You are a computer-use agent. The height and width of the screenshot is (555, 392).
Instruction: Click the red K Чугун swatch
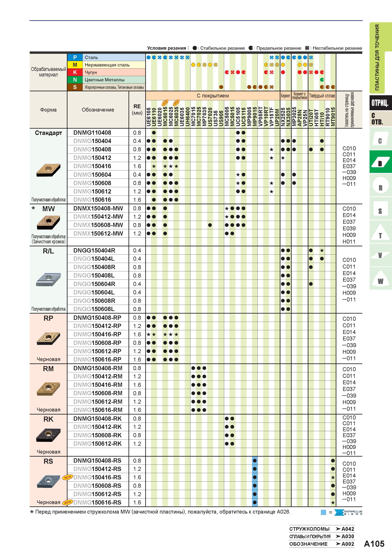click(x=75, y=72)
